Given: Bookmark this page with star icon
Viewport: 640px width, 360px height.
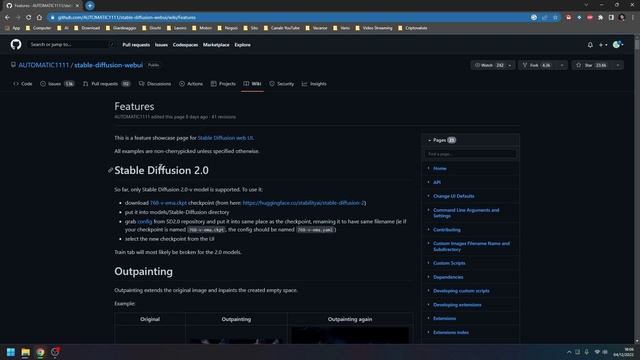Looking at the screenshot, I should pyautogui.click(x=555, y=18).
